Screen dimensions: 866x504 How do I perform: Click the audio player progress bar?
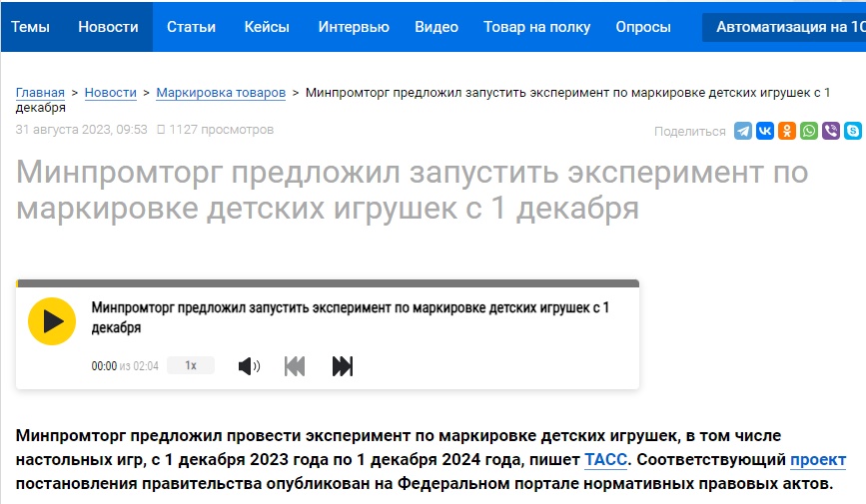[328, 283]
